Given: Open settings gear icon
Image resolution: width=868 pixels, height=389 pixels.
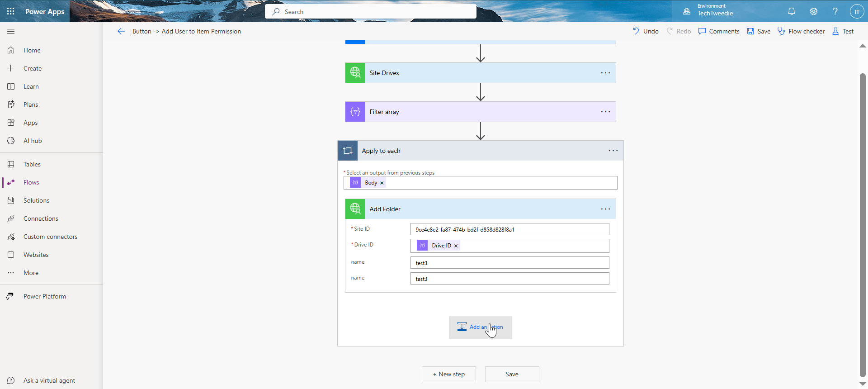Looking at the screenshot, I should click(814, 11).
